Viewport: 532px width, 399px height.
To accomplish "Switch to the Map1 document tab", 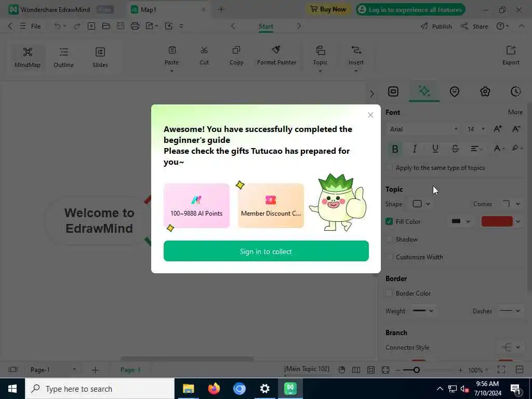I will (148, 9).
